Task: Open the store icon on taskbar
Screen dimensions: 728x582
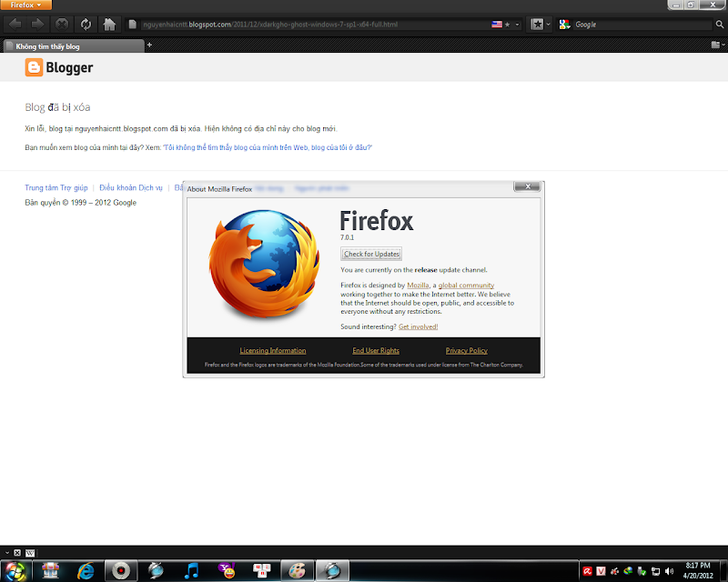Action: [x=51, y=571]
